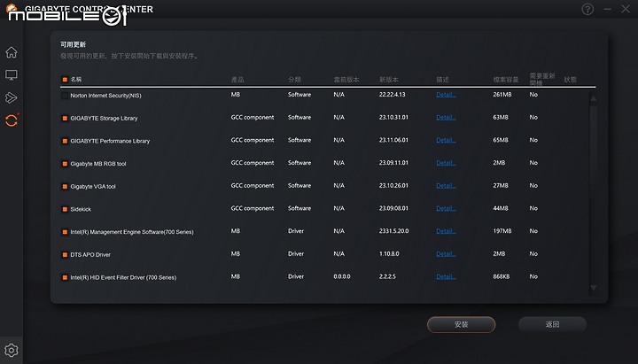Open the help question mark icon
The image size is (638, 364).
pos(587,9)
